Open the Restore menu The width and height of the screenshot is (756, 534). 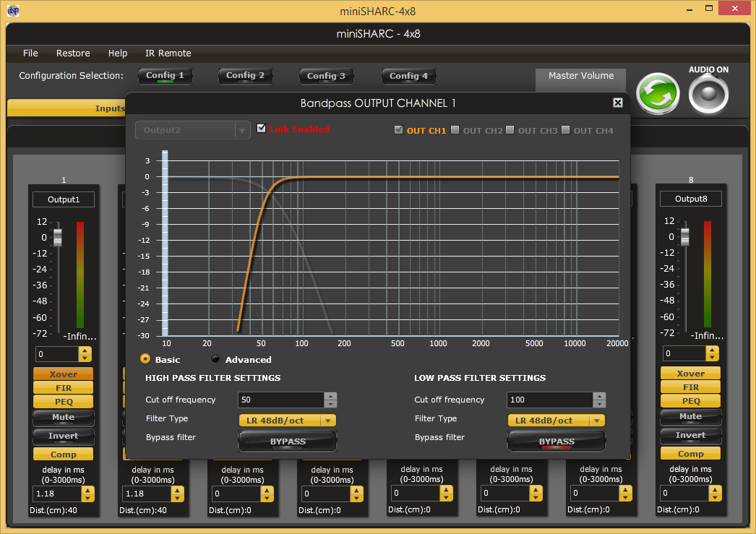[x=73, y=53]
